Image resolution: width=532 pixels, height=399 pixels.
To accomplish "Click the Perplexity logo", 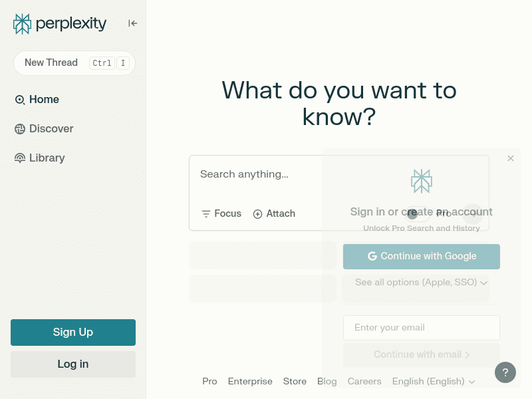I will (x=59, y=24).
